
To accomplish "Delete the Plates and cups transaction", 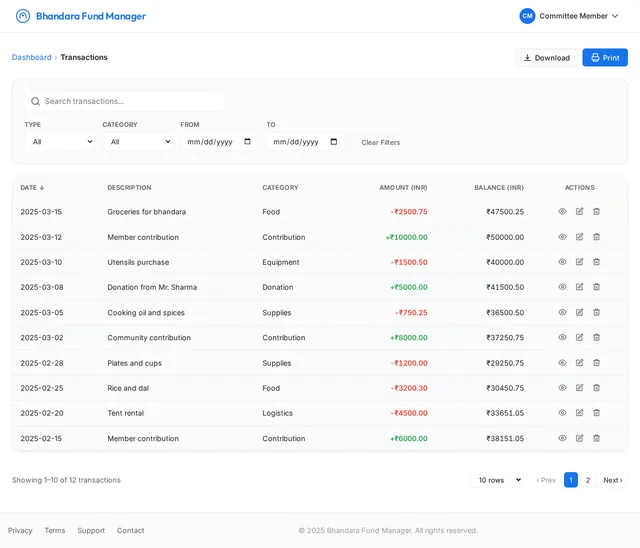I will [x=596, y=363].
